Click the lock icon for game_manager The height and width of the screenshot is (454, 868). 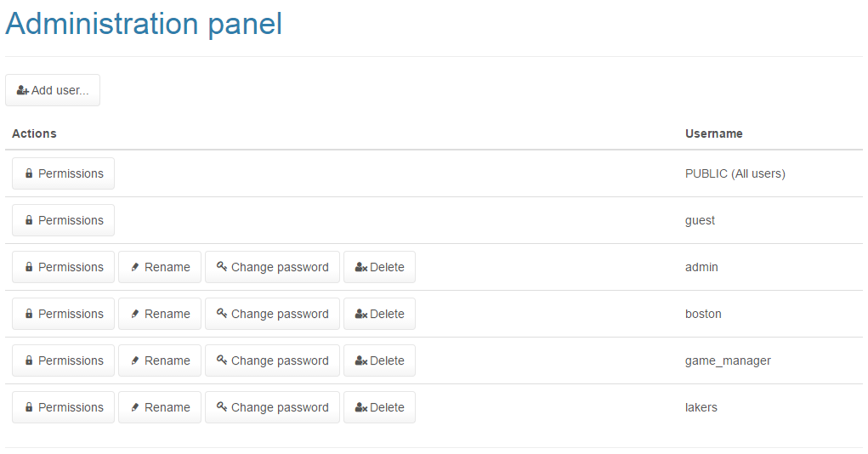(x=29, y=360)
